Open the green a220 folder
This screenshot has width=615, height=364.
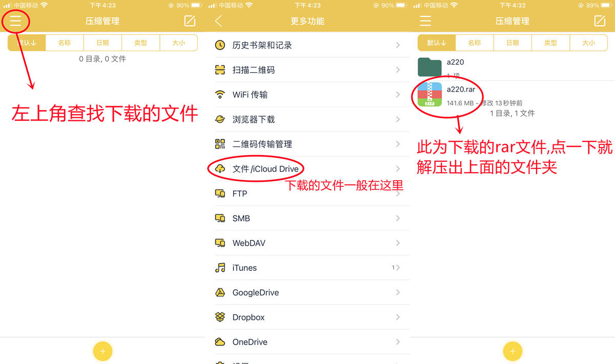tap(429, 67)
